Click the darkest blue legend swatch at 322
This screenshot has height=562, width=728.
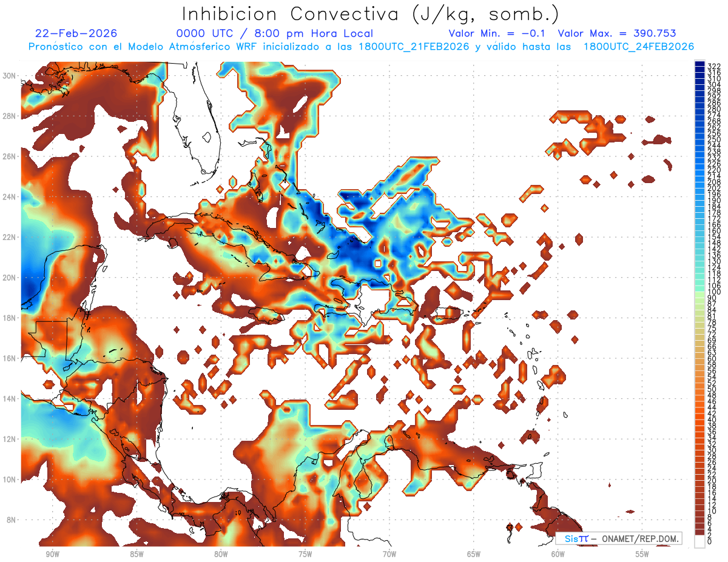click(x=700, y=65)
